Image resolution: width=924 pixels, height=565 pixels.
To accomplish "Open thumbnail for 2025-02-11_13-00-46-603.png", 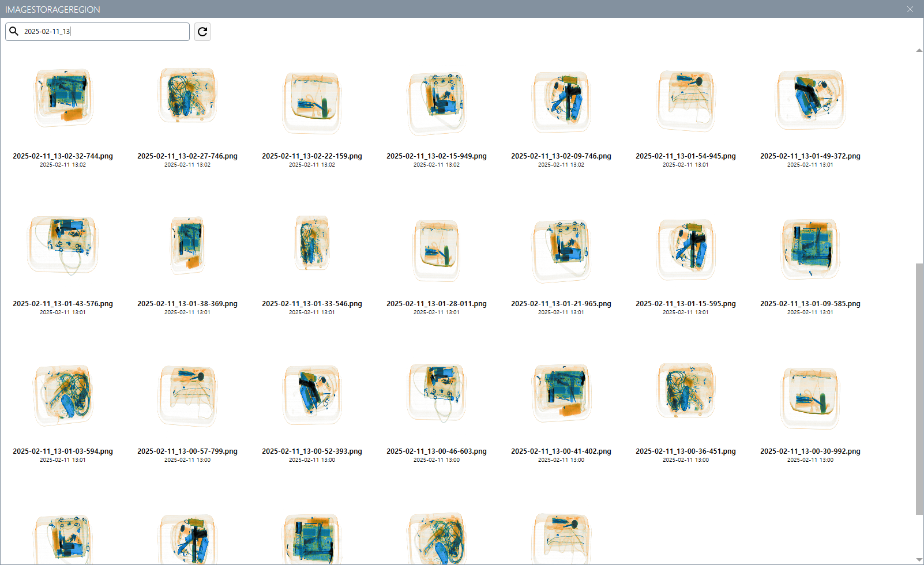I will (437, 393).
